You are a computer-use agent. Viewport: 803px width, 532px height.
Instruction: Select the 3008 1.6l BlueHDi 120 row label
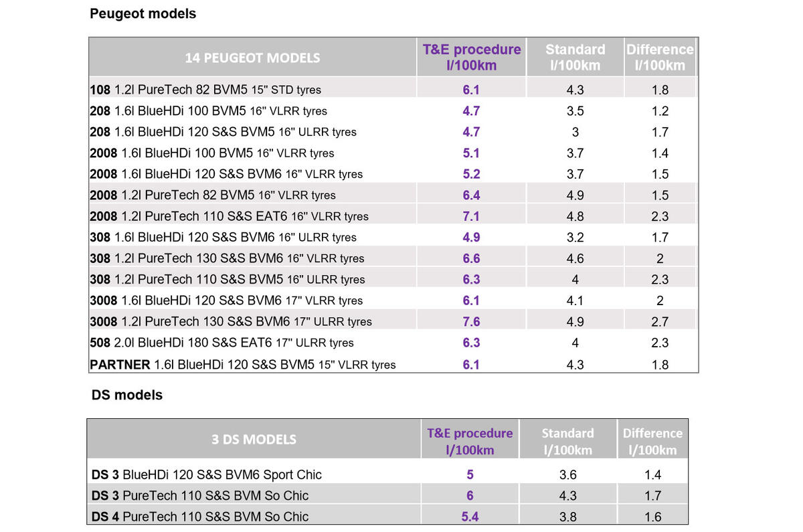(226, 300)
